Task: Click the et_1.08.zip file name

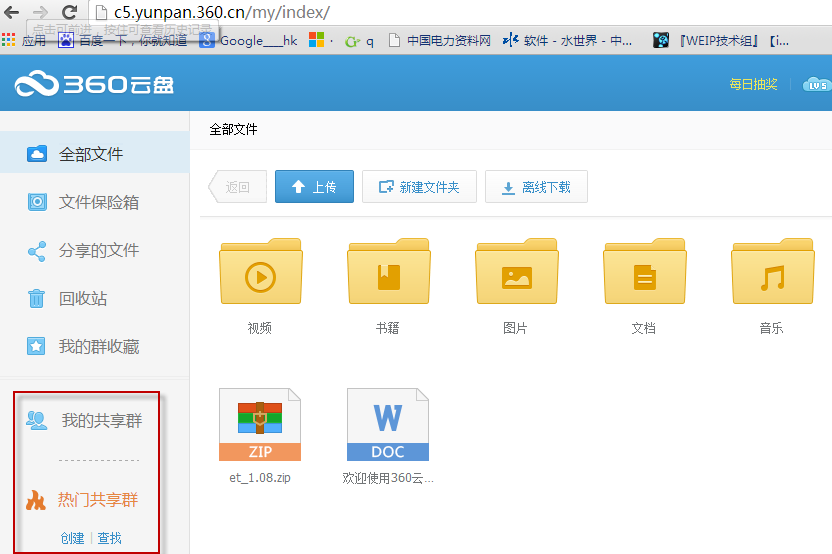Action: [x=260, y=478]
